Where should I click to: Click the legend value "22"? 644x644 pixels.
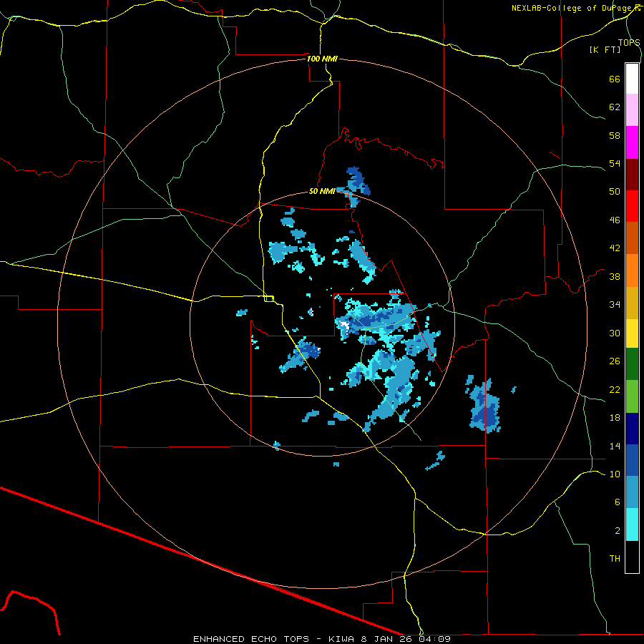click(x=615, y=390)
